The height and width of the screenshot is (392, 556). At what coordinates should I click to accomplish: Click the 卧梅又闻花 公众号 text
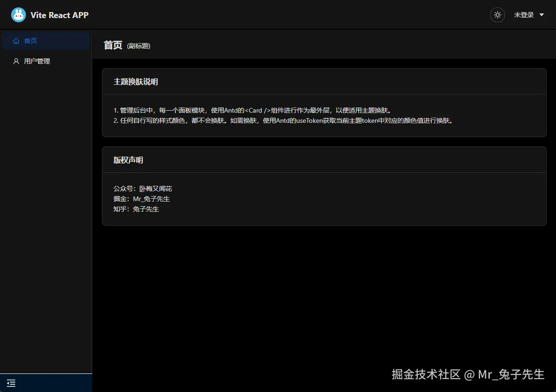point(143,189)
